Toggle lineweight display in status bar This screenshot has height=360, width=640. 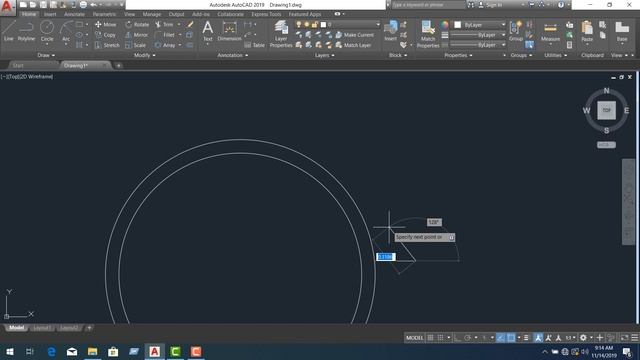point(526,338)
